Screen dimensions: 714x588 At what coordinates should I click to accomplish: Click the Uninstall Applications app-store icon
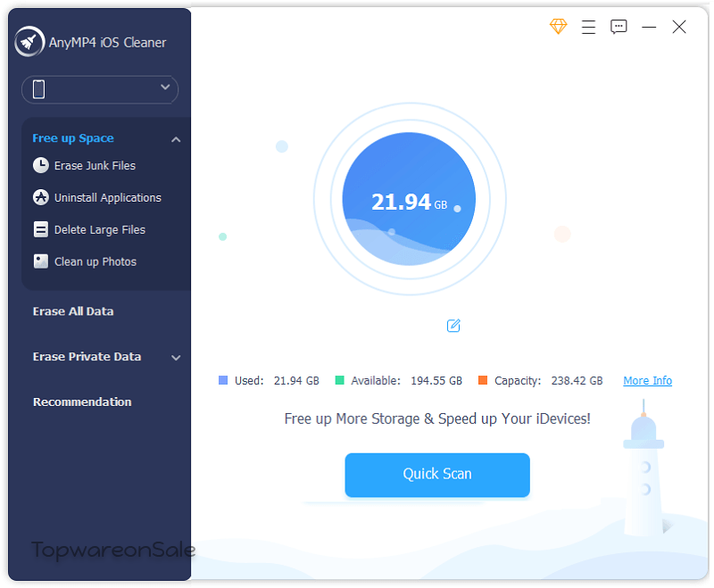[40, 197]
